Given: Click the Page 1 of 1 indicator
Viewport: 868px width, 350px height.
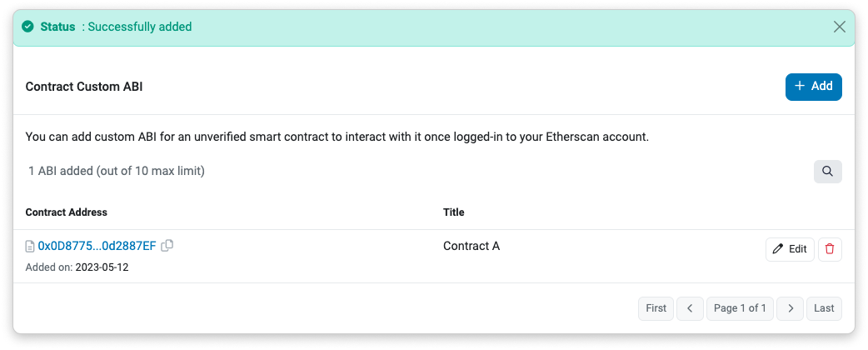Looking at the screenshot, I should (740, 308).
